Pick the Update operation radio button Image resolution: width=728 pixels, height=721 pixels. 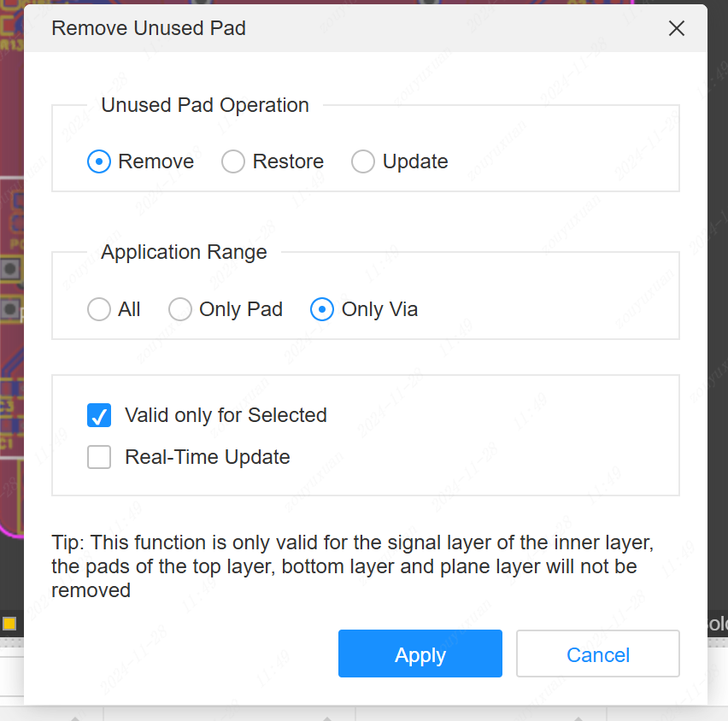[363, 161]
